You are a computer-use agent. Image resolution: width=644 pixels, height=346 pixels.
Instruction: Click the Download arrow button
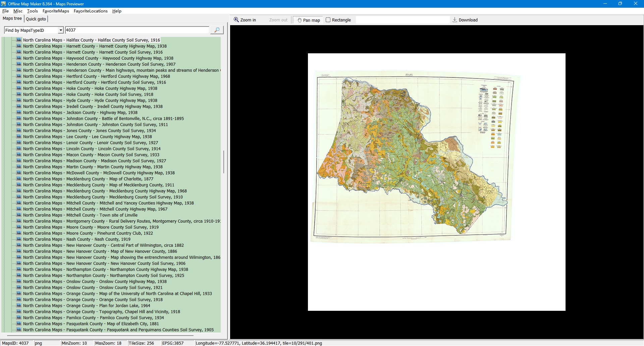465,20
